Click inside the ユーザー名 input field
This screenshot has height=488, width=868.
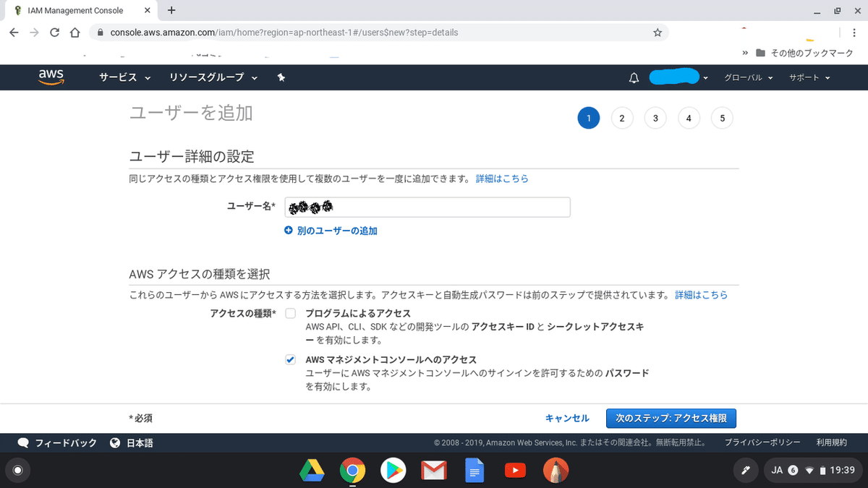click(x=427, y=207)
